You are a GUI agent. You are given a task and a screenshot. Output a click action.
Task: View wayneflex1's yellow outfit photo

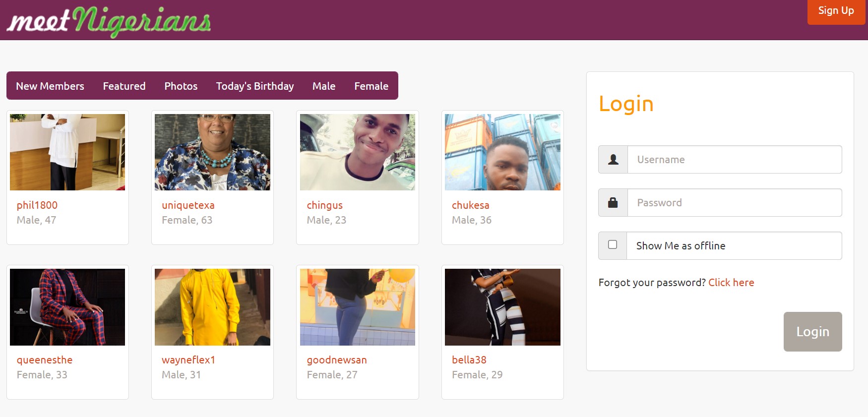pos(212,307)
